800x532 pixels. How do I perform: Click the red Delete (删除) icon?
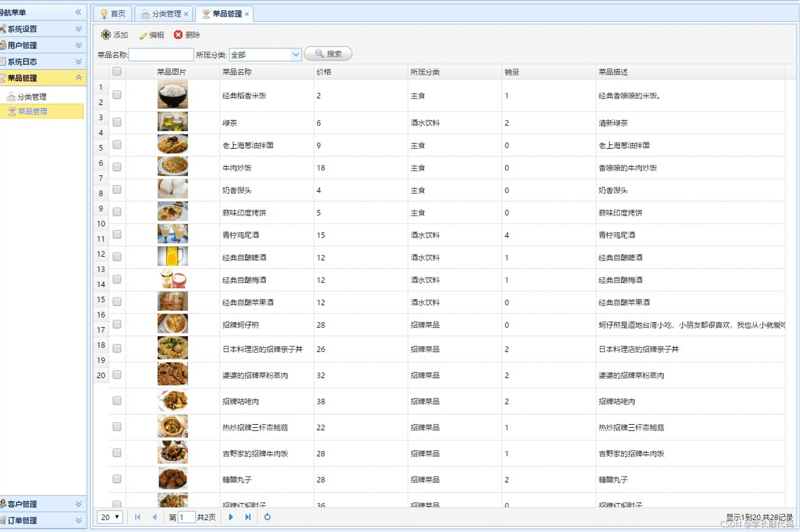pyautogui.click(x=178, y=35)
